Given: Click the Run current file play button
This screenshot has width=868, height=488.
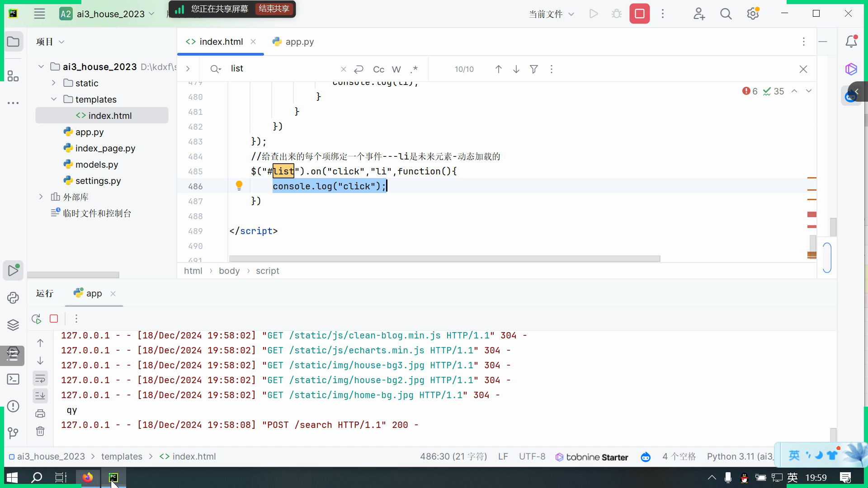Looking at the screenshot, I should [594, 14].
